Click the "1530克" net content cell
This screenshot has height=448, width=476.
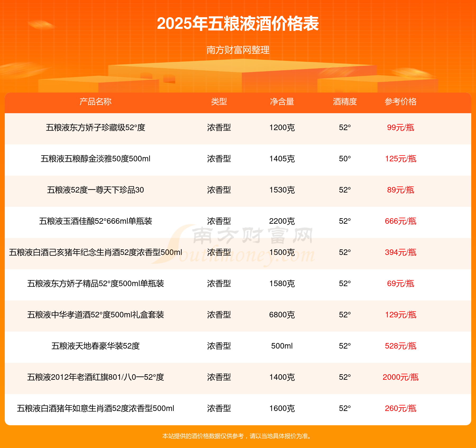tap(282, 190)
